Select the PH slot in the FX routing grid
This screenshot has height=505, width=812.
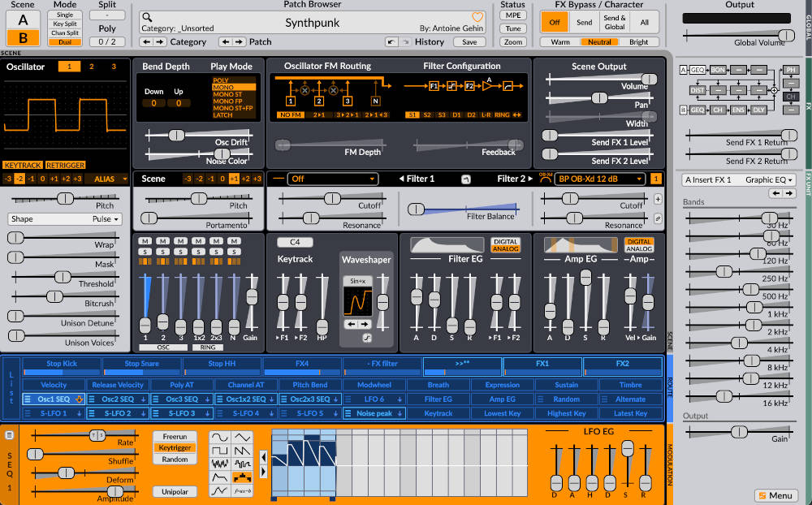click(x=791, y=69)
